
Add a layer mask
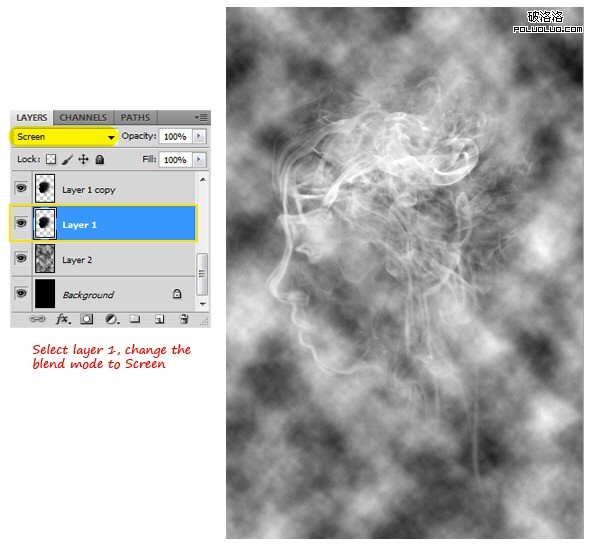click(87, 319)
